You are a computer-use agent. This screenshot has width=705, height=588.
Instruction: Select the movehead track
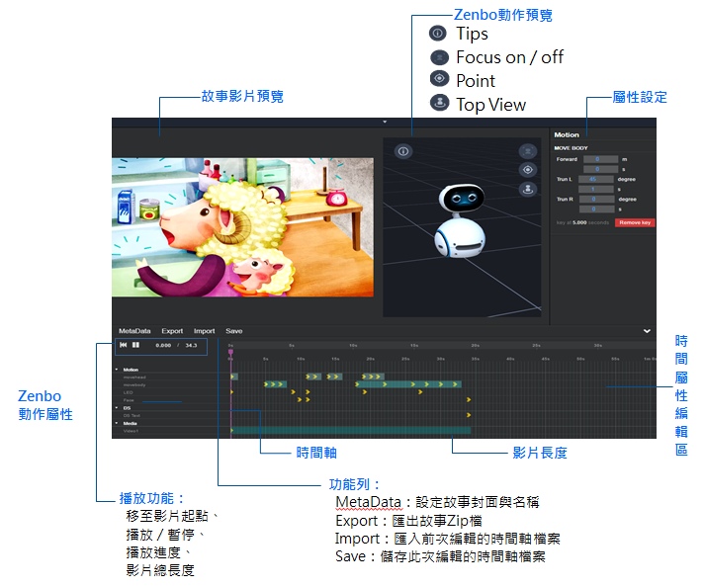tap(134, 378)
